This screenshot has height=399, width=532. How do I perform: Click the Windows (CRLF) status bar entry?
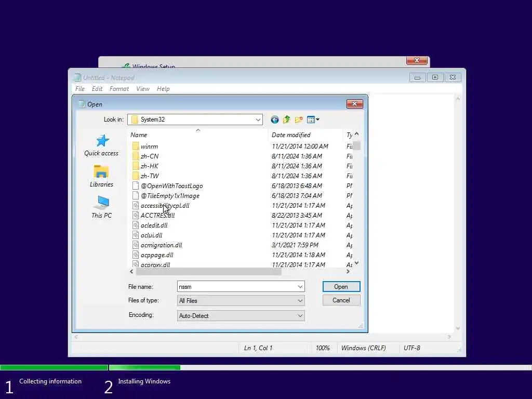(x=363, y=348)
